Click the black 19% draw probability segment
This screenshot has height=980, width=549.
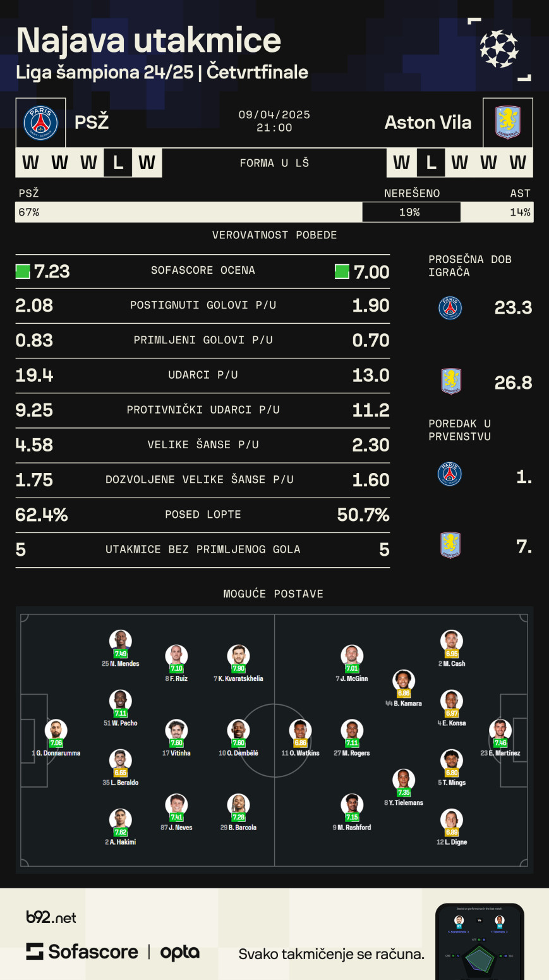[411, 212]
